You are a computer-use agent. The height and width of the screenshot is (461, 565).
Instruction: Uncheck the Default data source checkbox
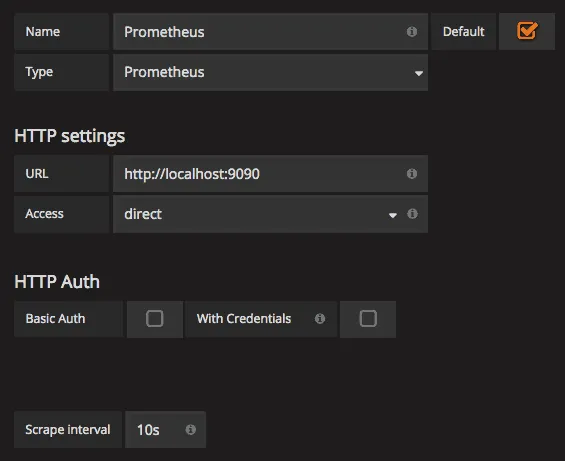click(527, 31)
